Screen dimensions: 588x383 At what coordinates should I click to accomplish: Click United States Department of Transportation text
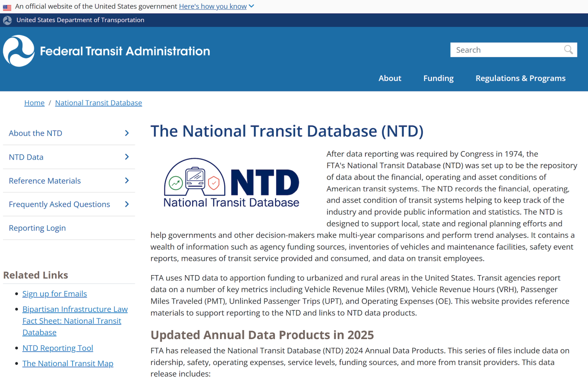[x=80, y=20]
